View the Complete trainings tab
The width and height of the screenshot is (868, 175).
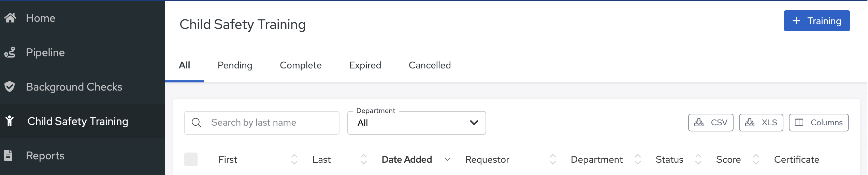tap(301, 65)
